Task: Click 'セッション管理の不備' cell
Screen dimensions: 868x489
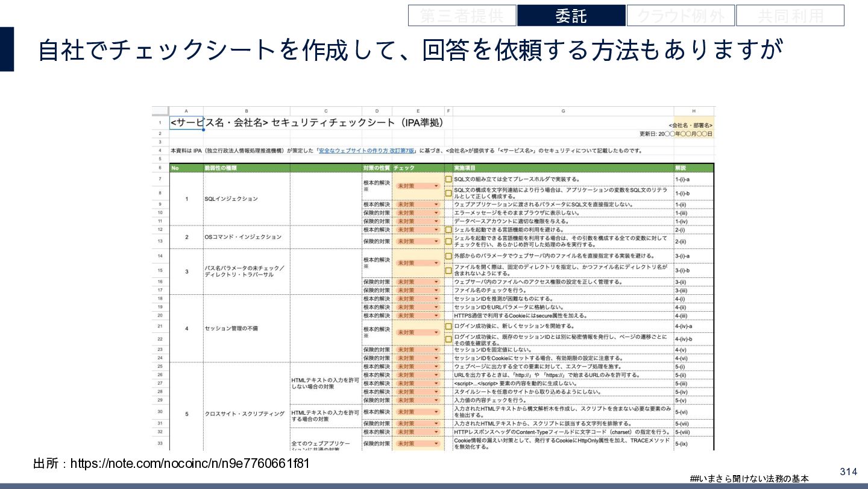Action: tap(247, 329)
